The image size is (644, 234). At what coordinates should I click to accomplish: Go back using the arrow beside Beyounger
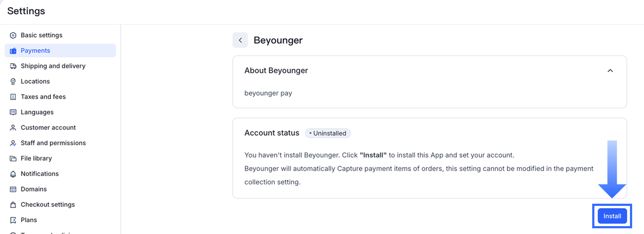pyautogui.click(x=240, y=40)
